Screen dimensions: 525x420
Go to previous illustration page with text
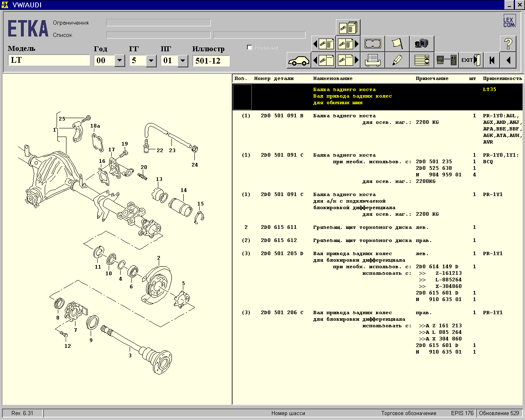point(323,43)
